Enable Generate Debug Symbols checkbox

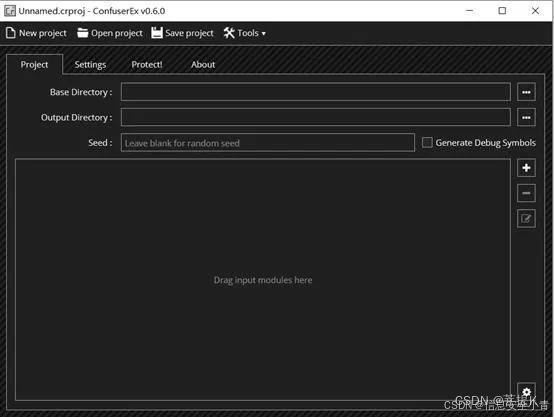pos(427,142)
